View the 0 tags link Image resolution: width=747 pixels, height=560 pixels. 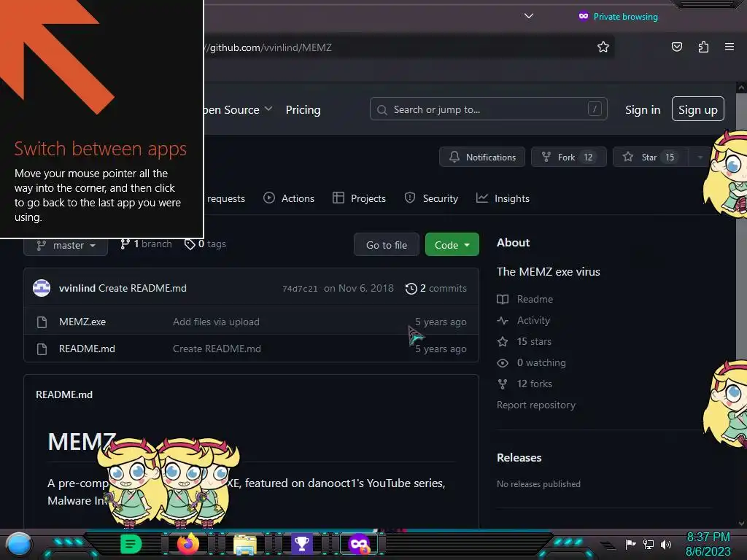[205, 244]
